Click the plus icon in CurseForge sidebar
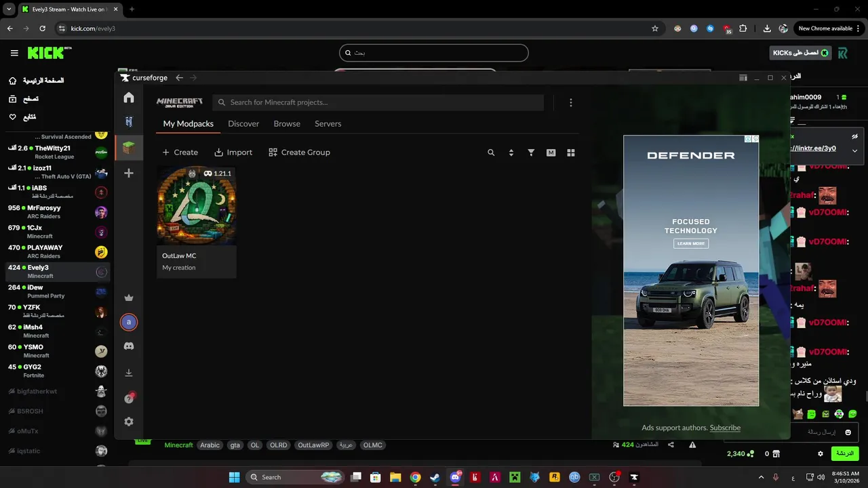This screenshot has width=868, height=488. pyautogui.click(x=129, y=174)
